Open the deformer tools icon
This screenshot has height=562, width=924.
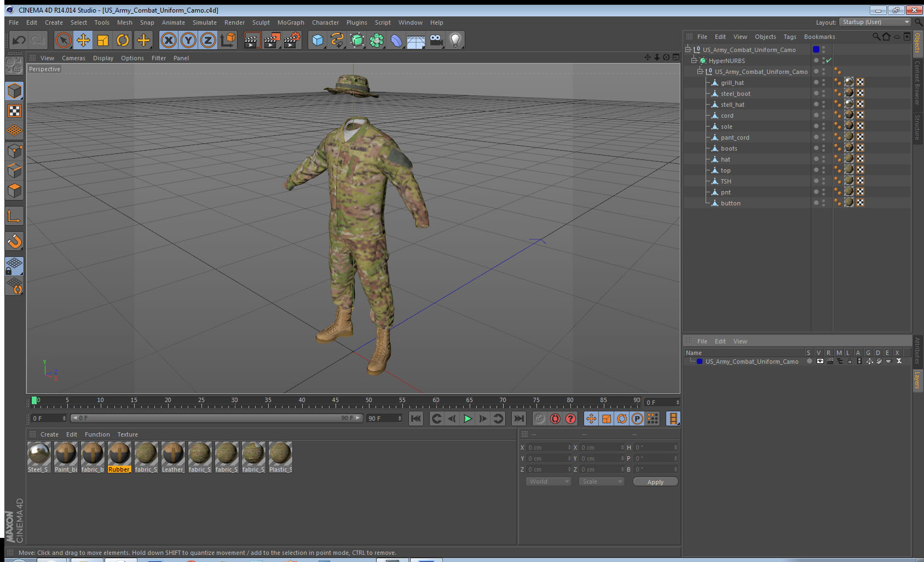click(x=396, y=40)
